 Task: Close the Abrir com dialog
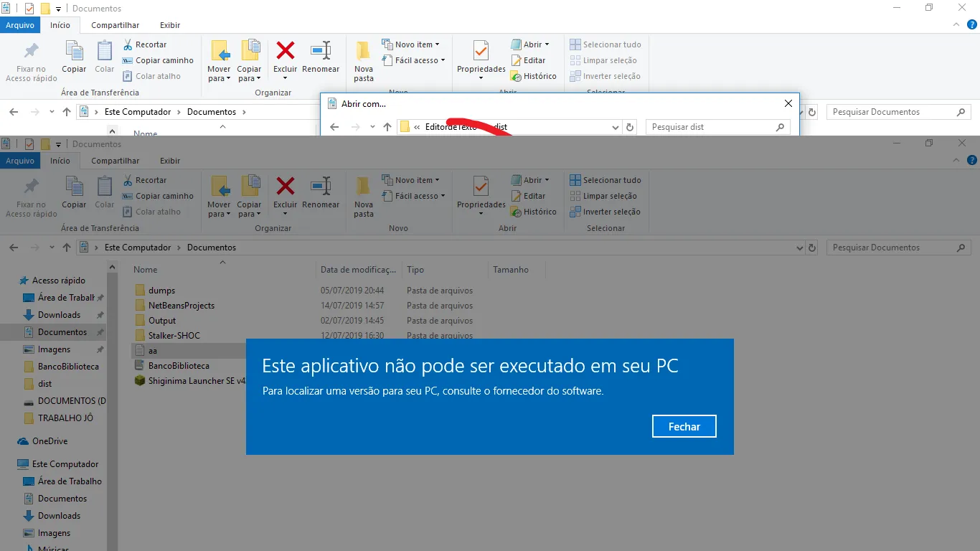(x=788, y=103)
